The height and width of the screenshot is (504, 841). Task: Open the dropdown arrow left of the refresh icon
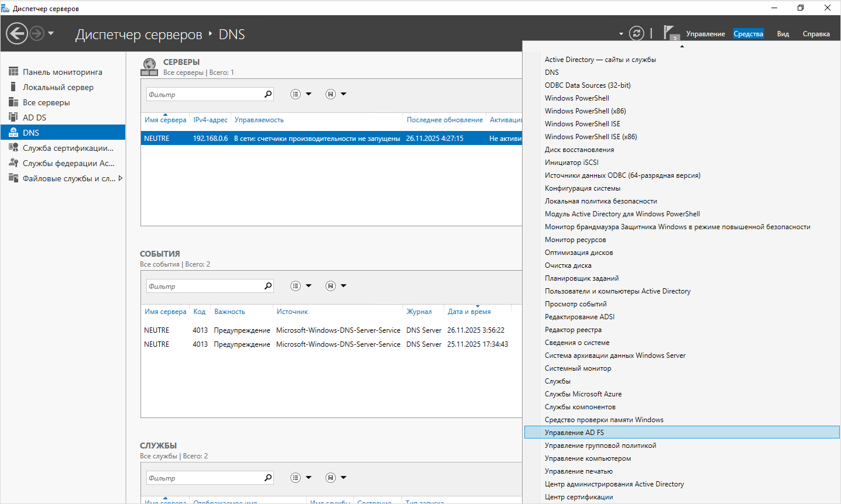click(621, 34)
